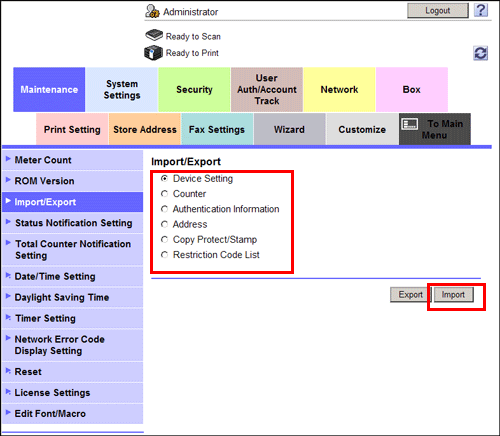This screenshot has width=500, height=436.
Task: Click the refresh icon near status
Action: tap(480, 53)
